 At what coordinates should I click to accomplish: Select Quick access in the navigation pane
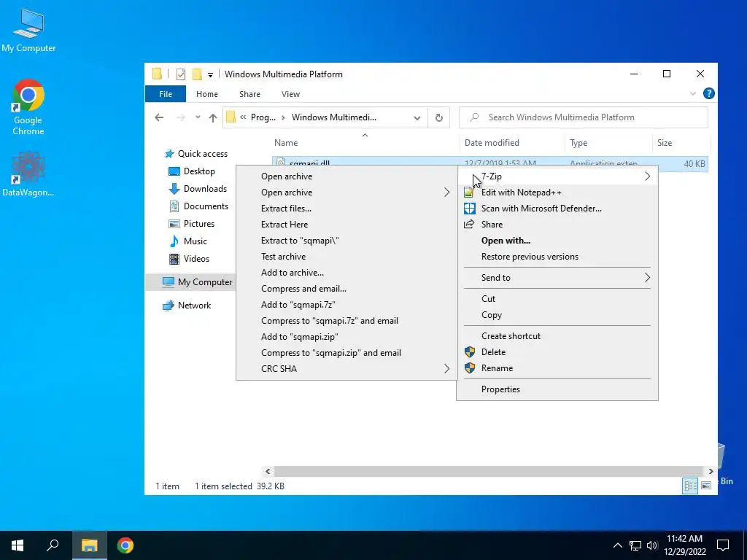196,153
